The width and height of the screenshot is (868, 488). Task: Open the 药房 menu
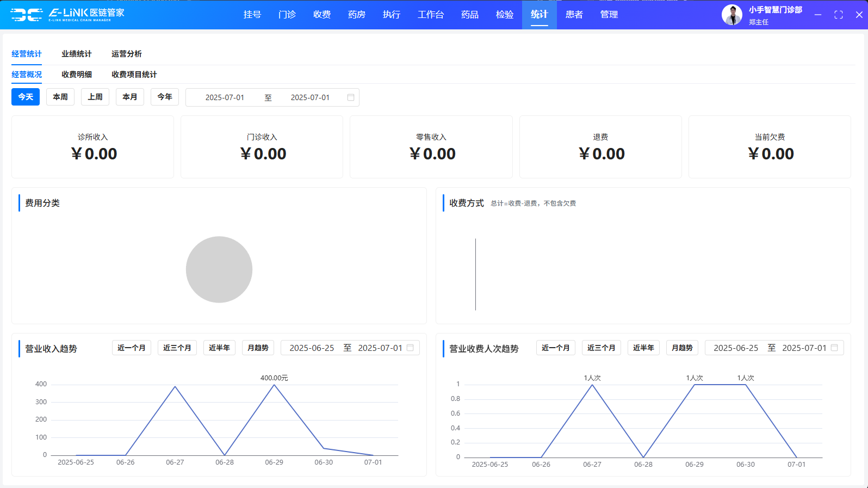[x=357, y=15]
